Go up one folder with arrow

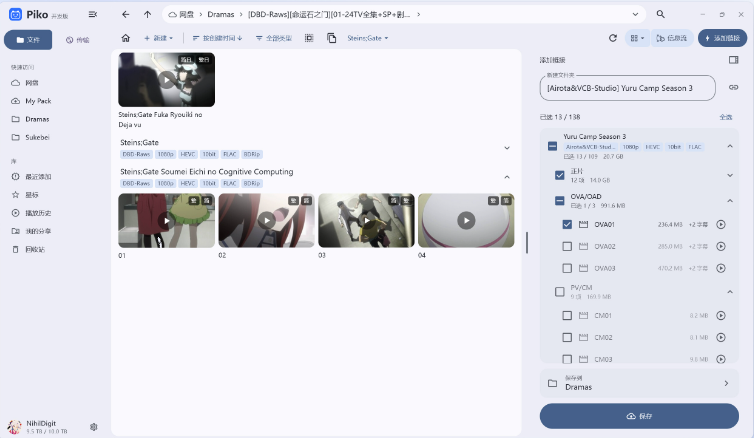(x=148, y=14)
